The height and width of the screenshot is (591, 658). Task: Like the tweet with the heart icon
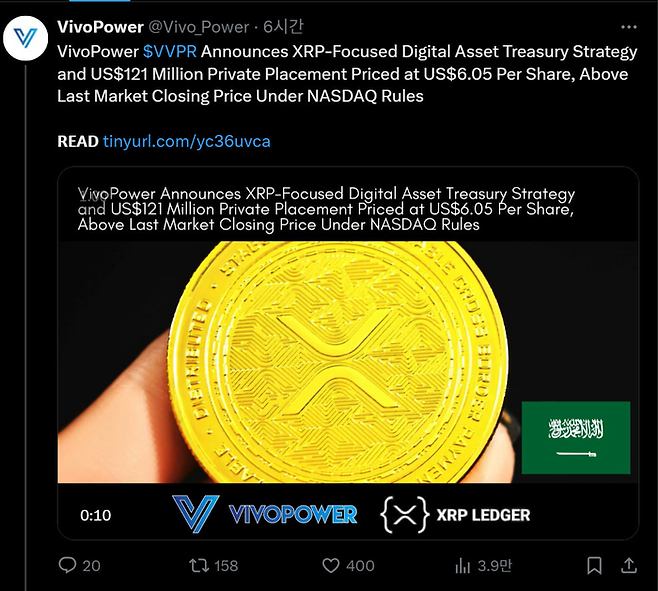click(332, 565)
